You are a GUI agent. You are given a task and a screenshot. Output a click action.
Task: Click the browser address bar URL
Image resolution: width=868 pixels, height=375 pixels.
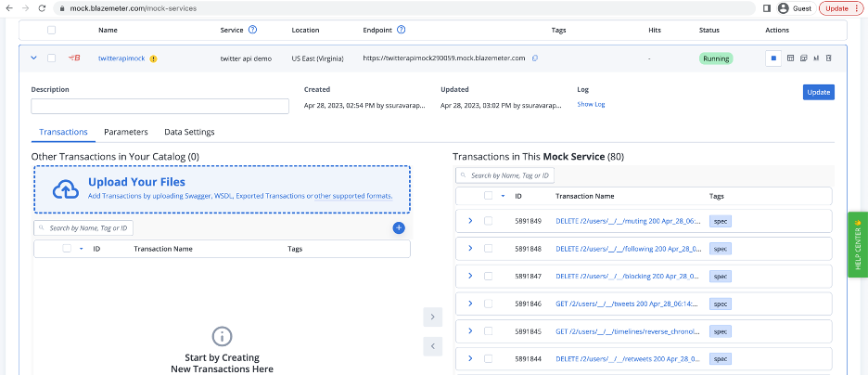coord(133,9)
